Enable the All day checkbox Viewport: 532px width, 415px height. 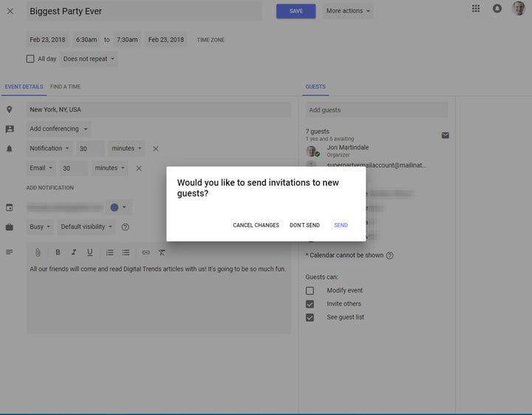[x=30, y=59]
